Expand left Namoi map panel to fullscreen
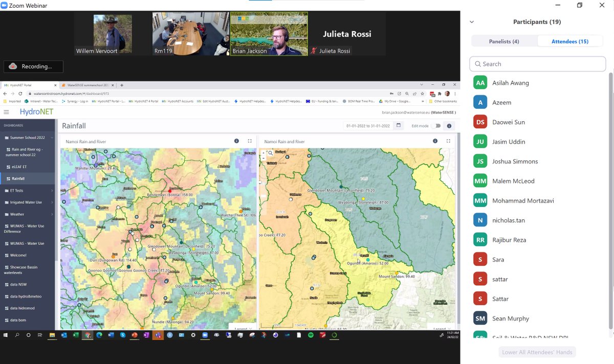 tap(250, 141)
